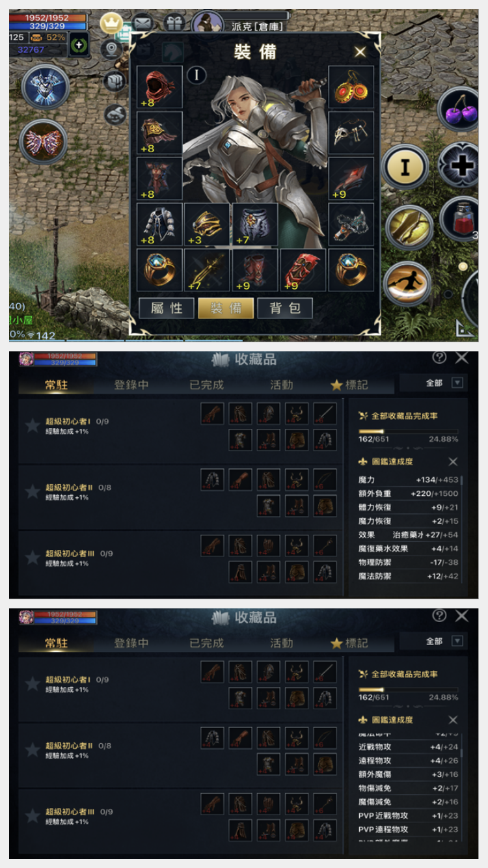The width and height of the screenshot is (488, 868).
Task: Open the help question mark in the first collection panel
Action: pos(439,358)
